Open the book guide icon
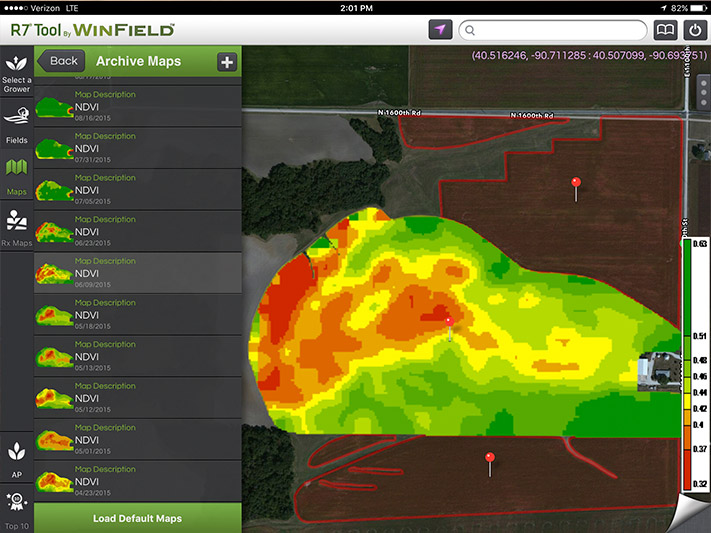The width and height of the screenshot is (711, 533). [x=664, y=30]
